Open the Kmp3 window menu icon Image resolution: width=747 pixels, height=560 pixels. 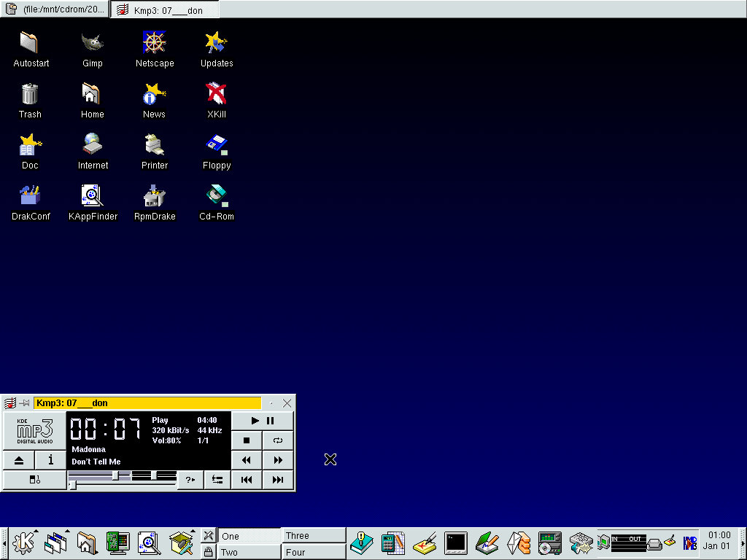click(10, 403)
